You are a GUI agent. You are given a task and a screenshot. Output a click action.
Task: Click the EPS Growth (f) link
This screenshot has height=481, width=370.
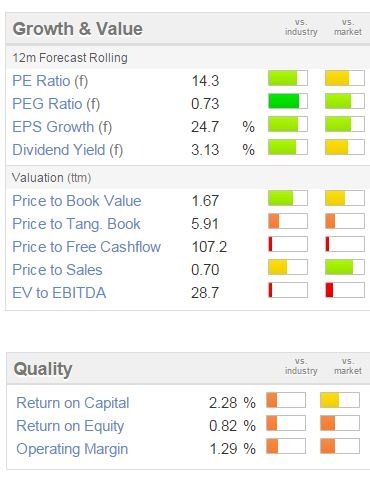(62, 127)
